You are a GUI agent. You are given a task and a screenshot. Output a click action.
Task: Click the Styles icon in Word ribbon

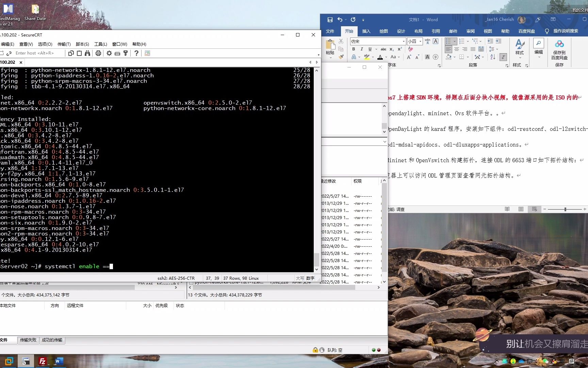520,44
